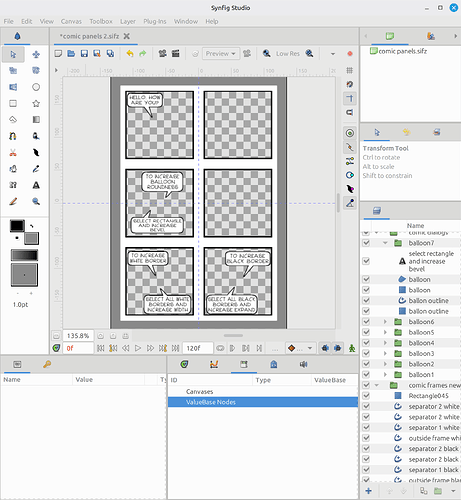
Task: Click the black outline color swatch
Action: point(17,226)
